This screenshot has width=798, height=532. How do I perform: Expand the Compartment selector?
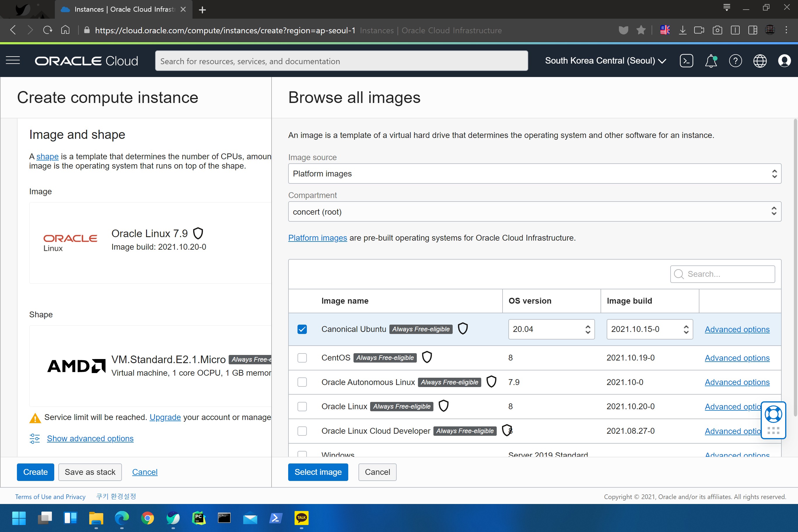pyautogui.click(x=534, y=212)
